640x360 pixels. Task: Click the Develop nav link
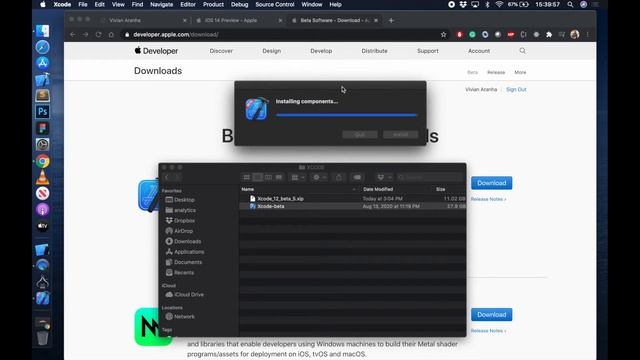pos(321,51)
